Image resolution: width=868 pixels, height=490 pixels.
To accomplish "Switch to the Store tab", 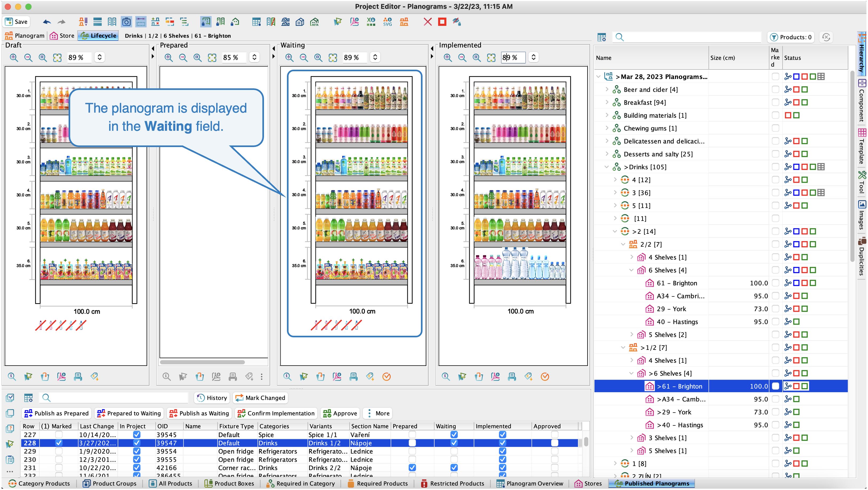I will coord(62,36).
